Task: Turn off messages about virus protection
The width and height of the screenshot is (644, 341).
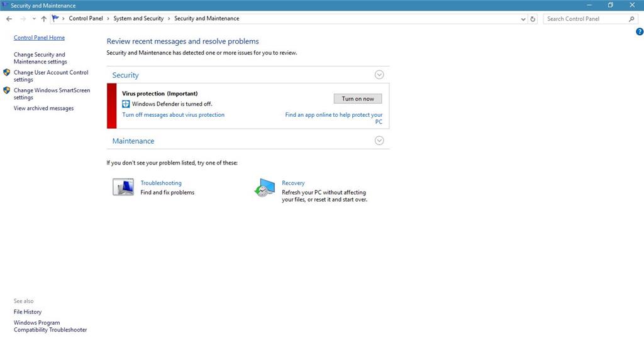Action: point(174,115)
